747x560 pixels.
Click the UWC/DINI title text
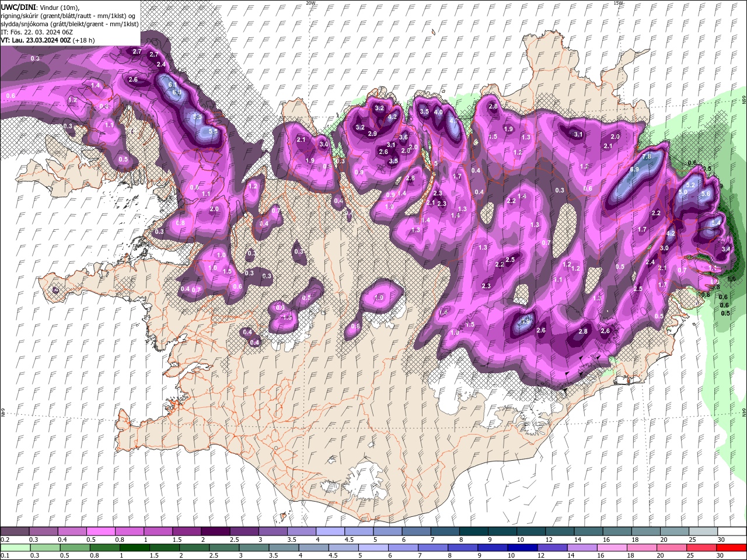point(19,6)
